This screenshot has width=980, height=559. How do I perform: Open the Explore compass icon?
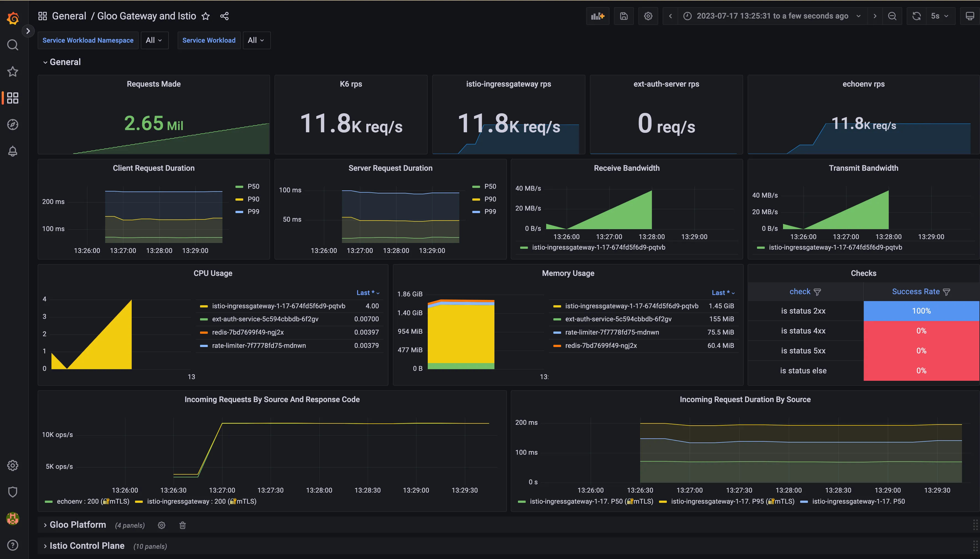[x=13, y=125]
